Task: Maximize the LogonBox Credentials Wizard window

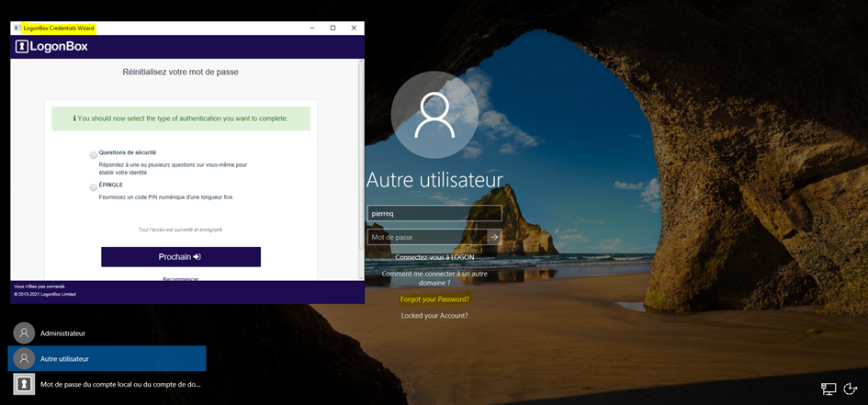Action: 333,28
